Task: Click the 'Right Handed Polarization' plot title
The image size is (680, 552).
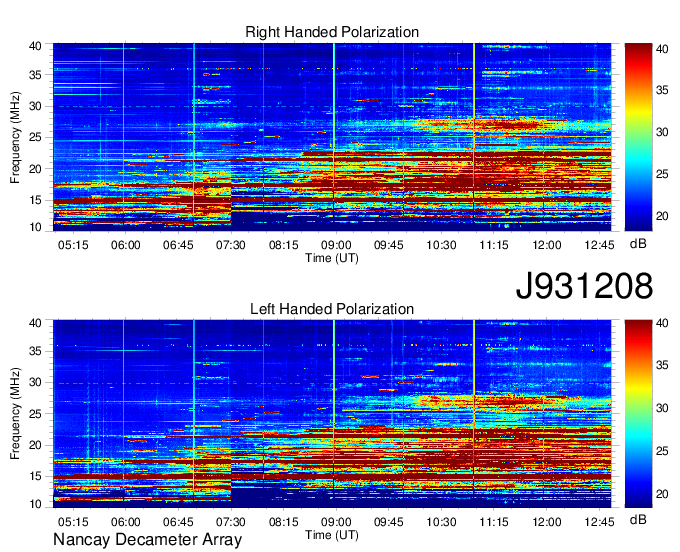Action: coord(332,32)
